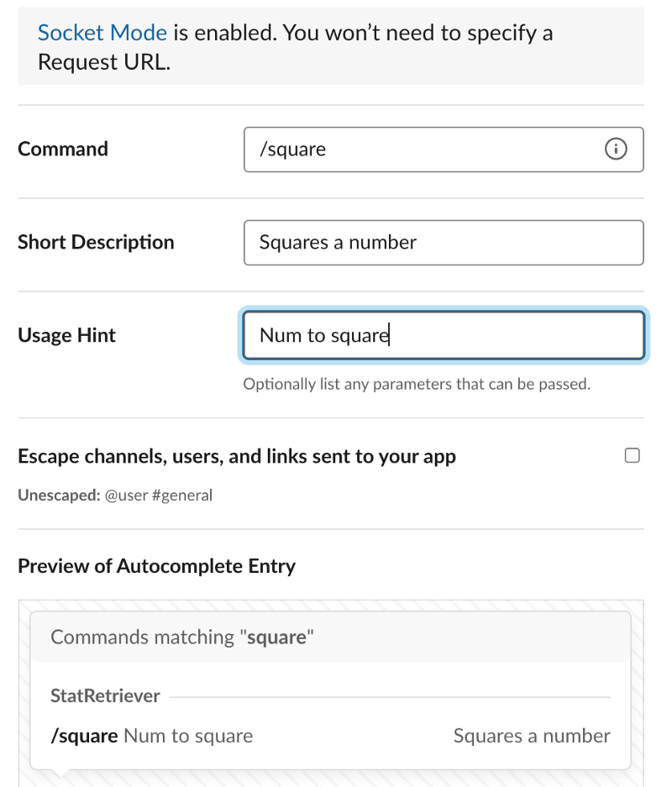The width and height of the screenshot is (672, 787).
Task: Click Squares a number text in preview row
Action: [x=532, y=737]
